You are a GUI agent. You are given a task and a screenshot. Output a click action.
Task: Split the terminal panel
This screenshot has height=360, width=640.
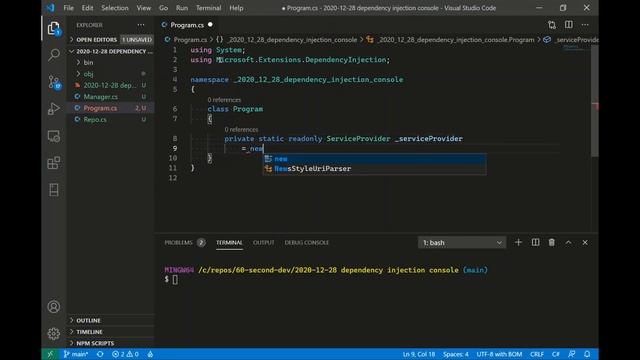(x=536, y=242)
